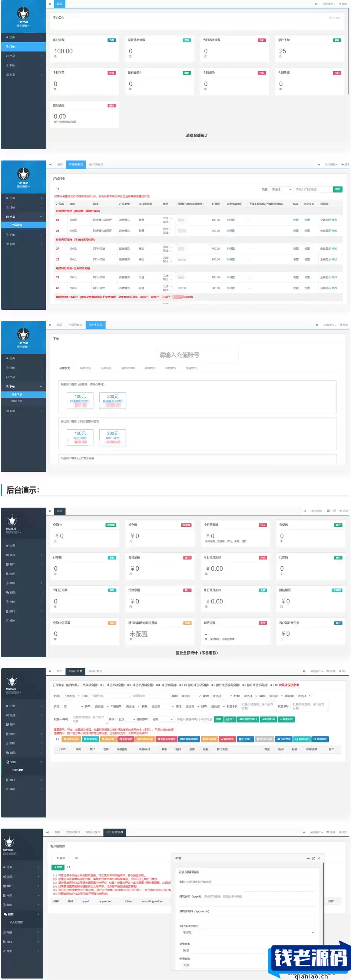Click the tab scroll-left arrows on the 产品列表 screen
Screen dimensions: 351x980
pos(50,164)
